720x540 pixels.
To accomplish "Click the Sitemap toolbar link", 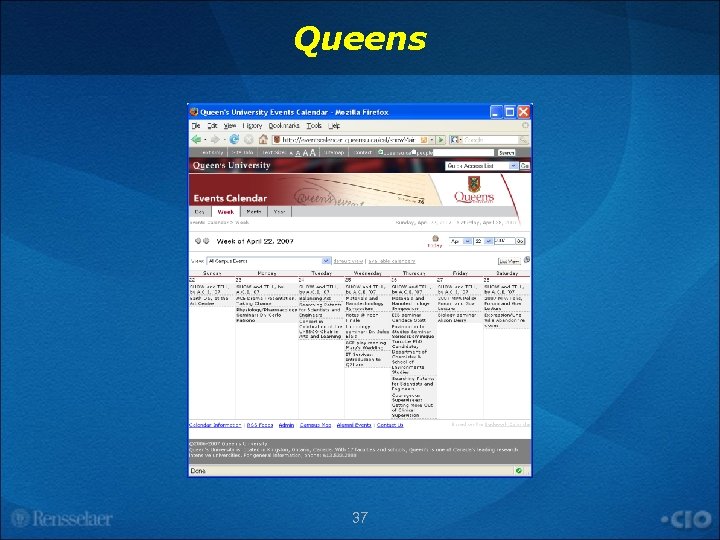I will click(334, 152).
